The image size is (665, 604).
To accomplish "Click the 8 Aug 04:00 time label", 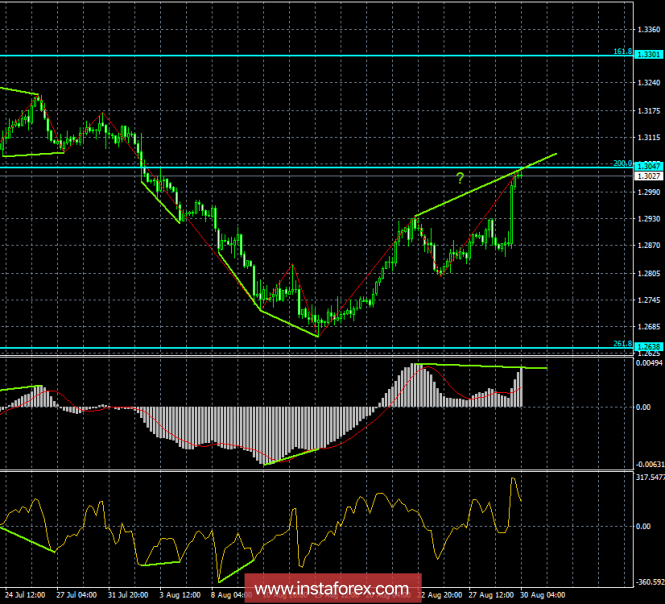I will coord(228,595).
